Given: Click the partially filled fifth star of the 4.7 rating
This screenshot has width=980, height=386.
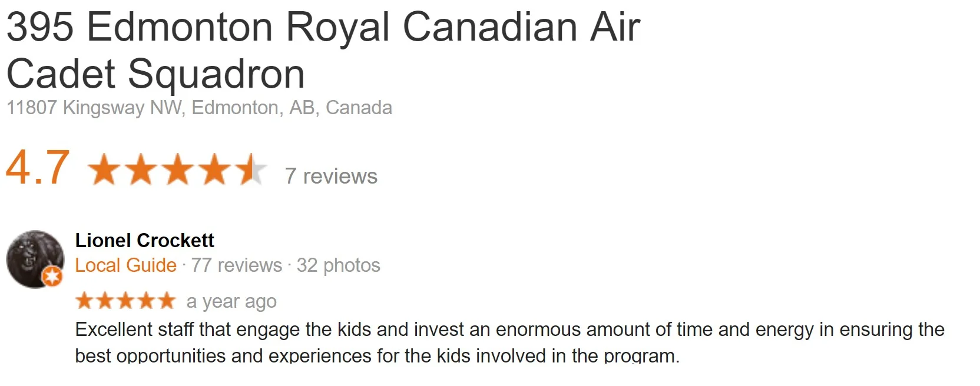Looking at the screenshot, I should pyautogui.click(x=251, y=169).
